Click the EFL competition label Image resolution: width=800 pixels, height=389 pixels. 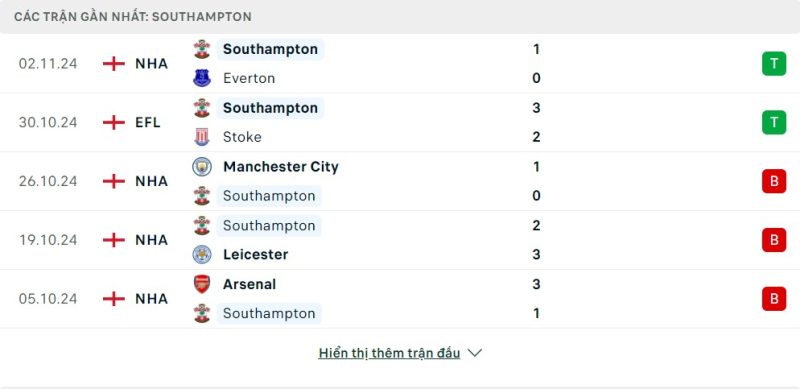tap(148, 123)
